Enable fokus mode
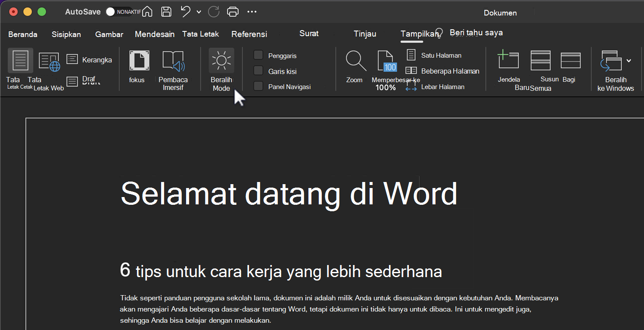 [x=140, y=60]
